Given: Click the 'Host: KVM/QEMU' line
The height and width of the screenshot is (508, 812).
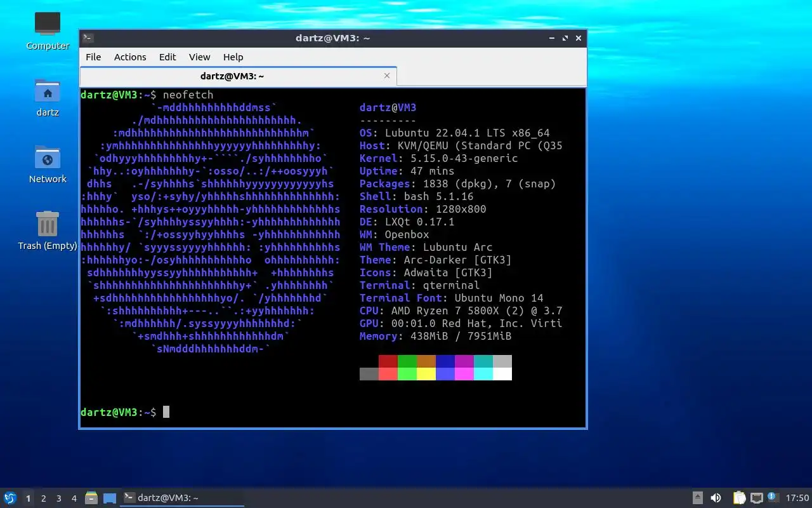Looking at the screenshot, I should 461,145.
